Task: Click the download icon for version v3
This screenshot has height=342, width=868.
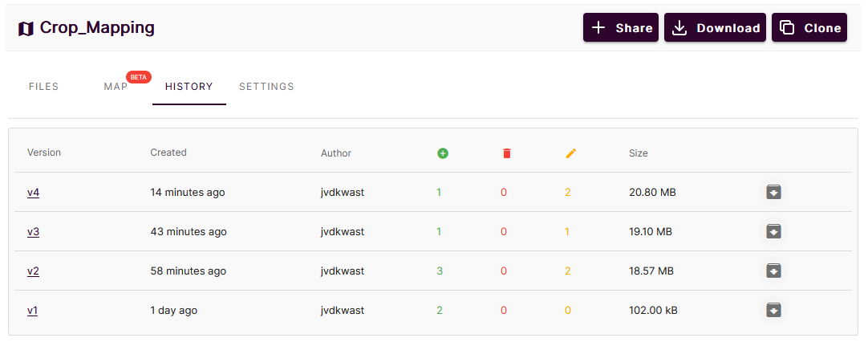Action: pos(773,231)
